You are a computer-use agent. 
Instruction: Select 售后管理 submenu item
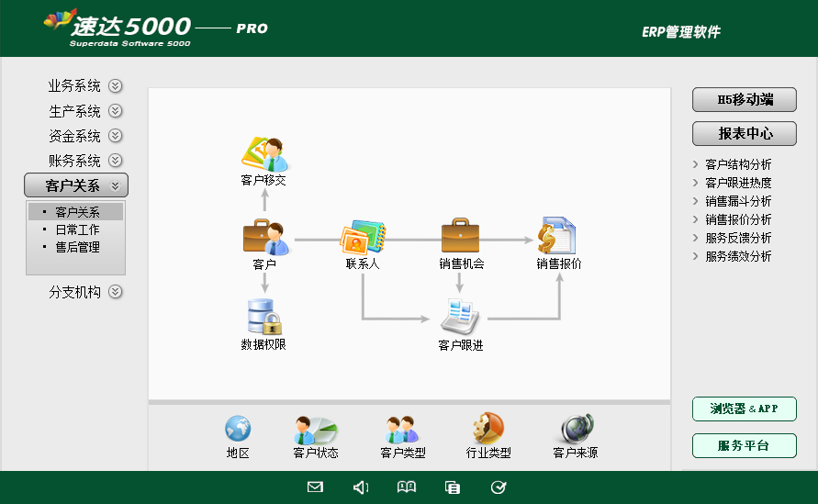75,247
